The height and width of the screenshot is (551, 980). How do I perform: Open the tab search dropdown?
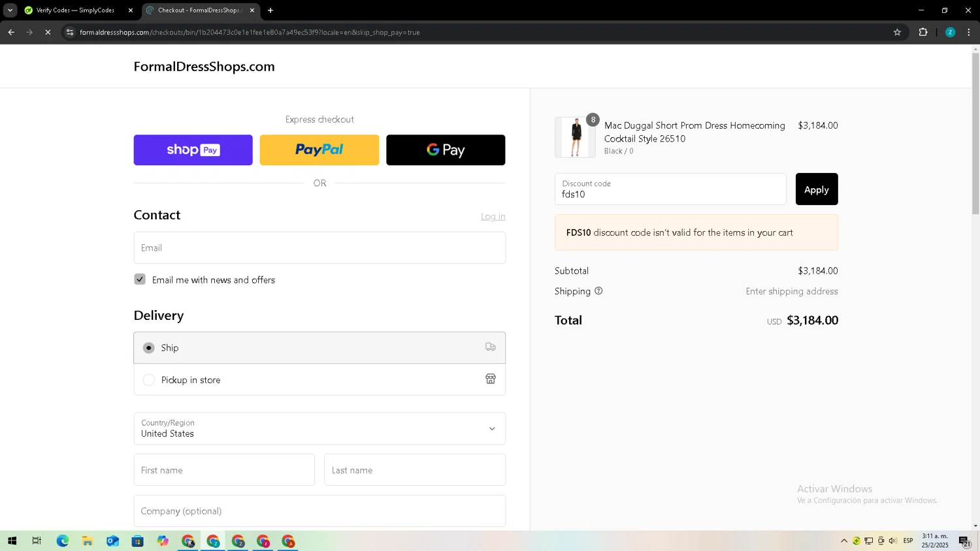10,10
